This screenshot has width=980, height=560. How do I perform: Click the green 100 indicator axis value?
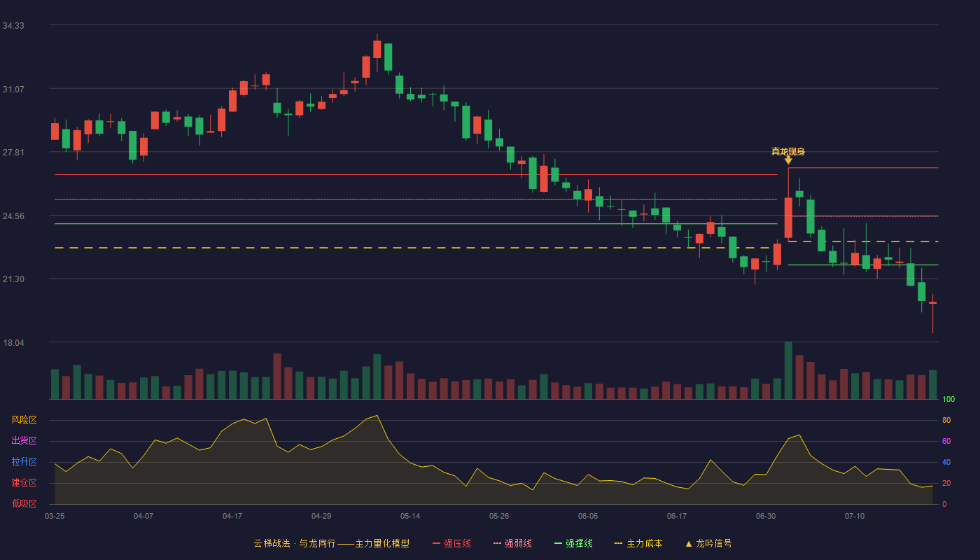948,399
